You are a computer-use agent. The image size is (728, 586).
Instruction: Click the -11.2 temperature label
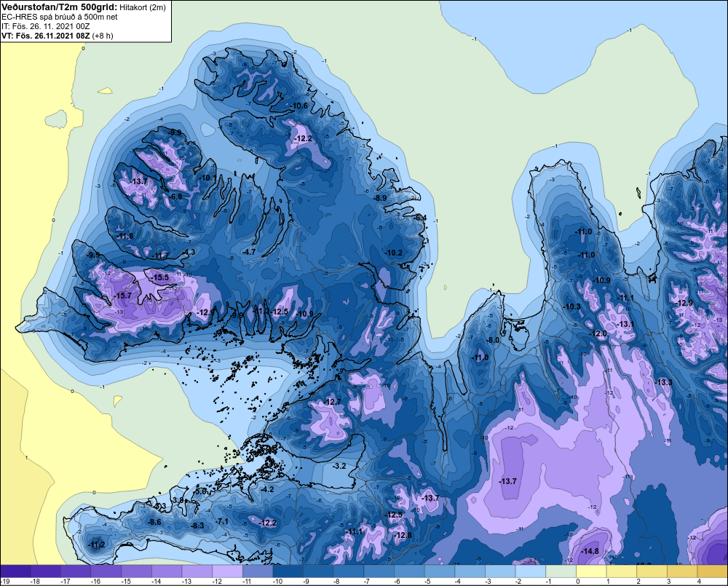pyautogui.click(x=97, y=545)
